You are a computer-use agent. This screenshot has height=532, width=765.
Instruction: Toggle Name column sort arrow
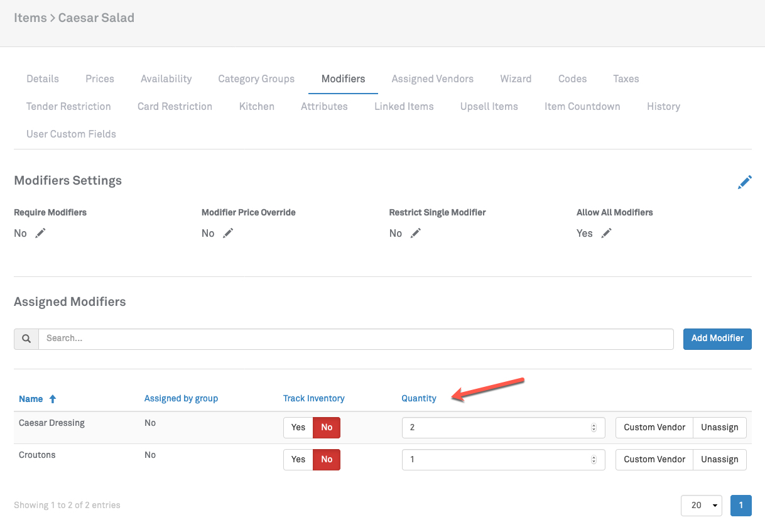tap(53, 399)
